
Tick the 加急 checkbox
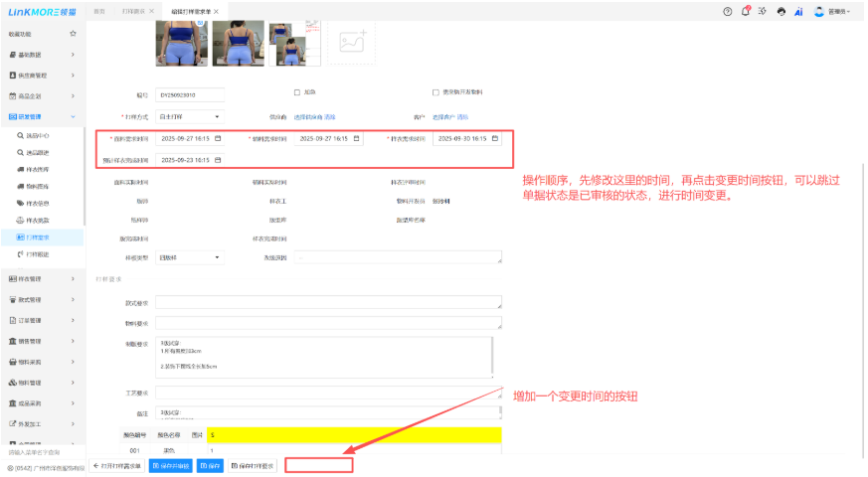tap(297, 92)
